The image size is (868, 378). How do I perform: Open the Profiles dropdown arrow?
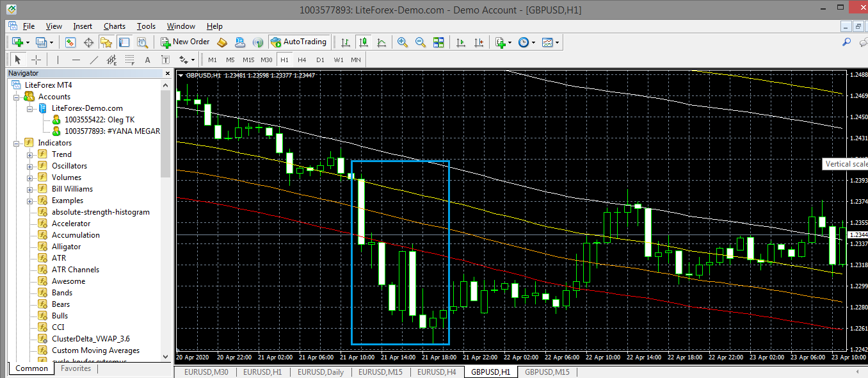(x=51, y=42)
